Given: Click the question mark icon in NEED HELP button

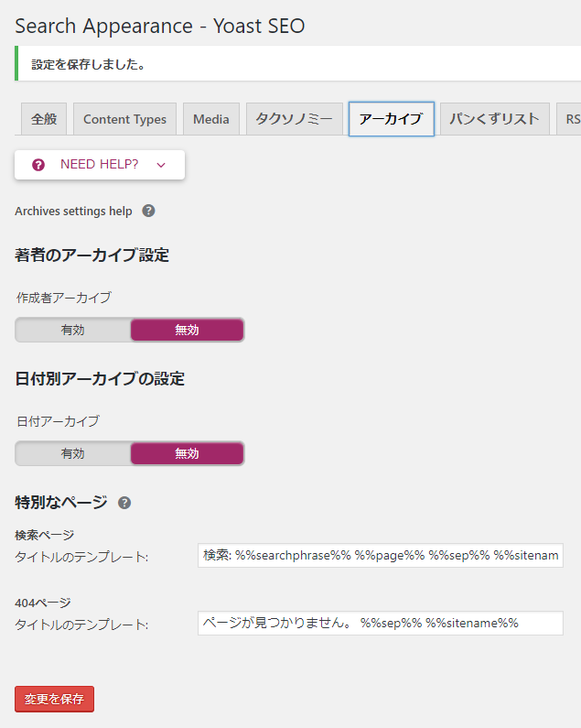Looking at the screenshot, I should pyautogui.click(x=38, y=165).
